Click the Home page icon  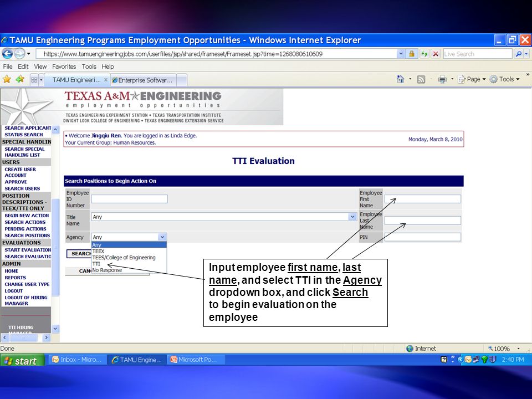(x=400, y=79)
